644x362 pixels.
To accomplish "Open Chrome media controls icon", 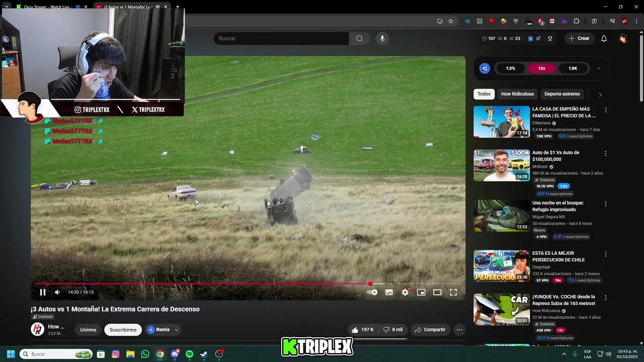I will 612,21.
